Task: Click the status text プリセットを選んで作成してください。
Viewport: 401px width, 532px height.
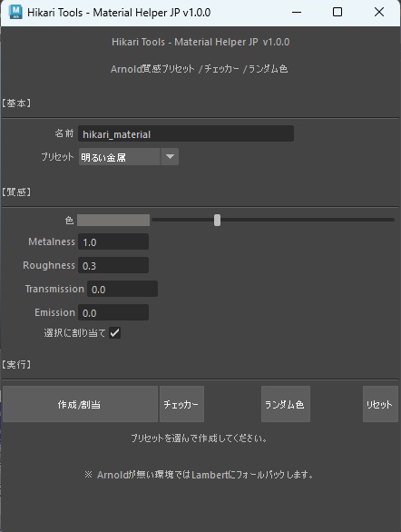Action: [200, 438]
